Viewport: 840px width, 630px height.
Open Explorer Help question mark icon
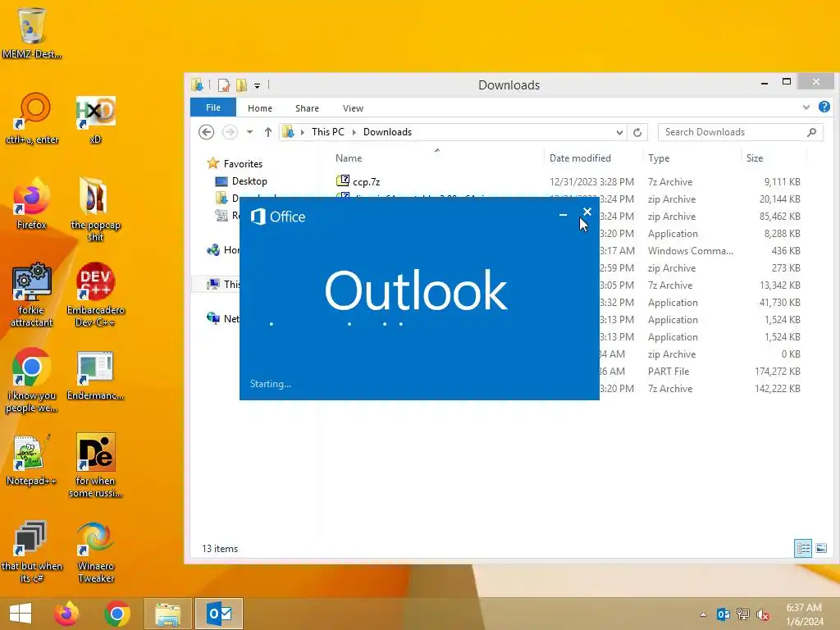tap(824, 107)
